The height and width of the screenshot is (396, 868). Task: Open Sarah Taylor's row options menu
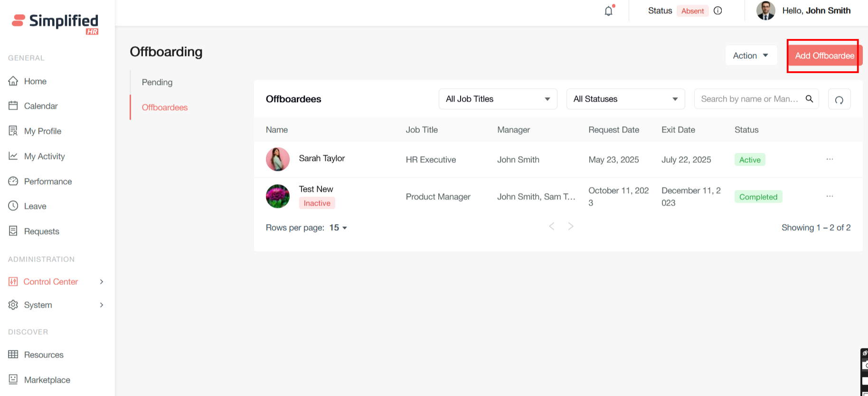830,159
